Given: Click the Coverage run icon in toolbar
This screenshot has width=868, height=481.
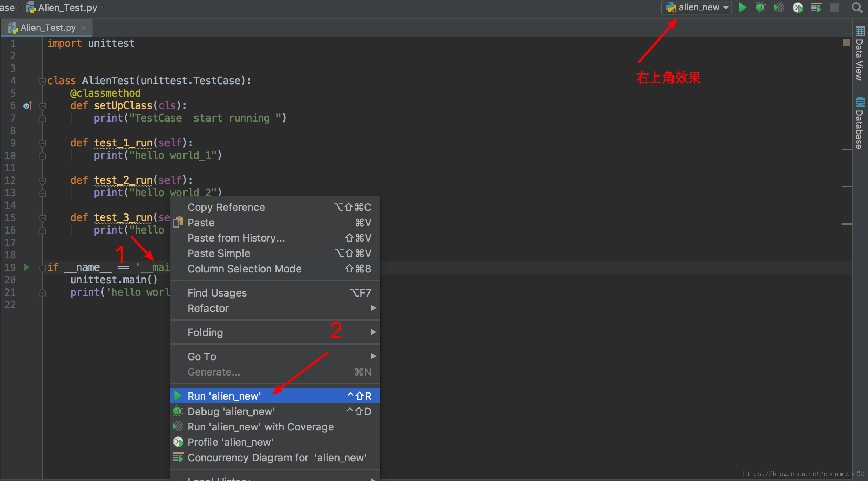Looking at the screenshot, I should tap(778, 8).
